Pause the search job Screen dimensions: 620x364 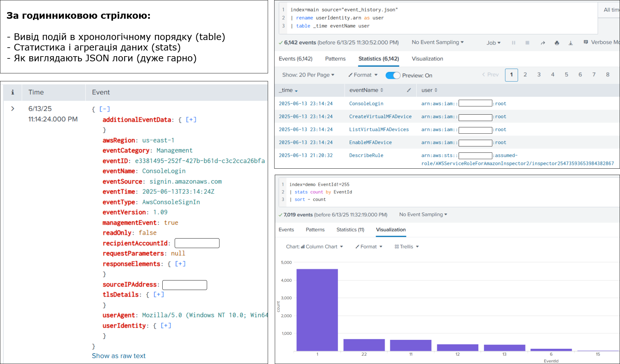[x=513, y=43]
